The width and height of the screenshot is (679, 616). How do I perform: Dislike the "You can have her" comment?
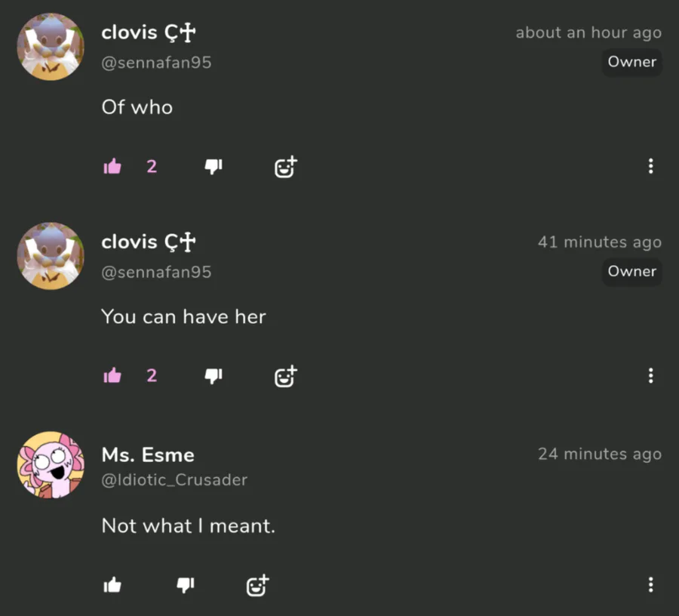(214, 376)
